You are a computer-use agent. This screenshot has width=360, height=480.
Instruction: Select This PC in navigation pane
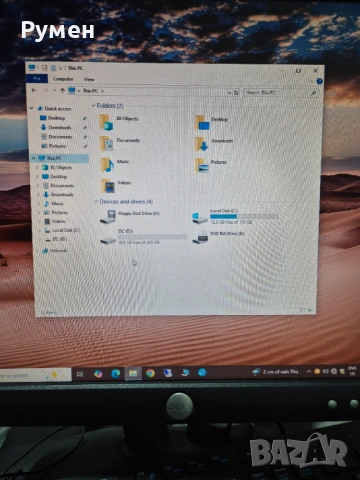(x=54, y=158)
